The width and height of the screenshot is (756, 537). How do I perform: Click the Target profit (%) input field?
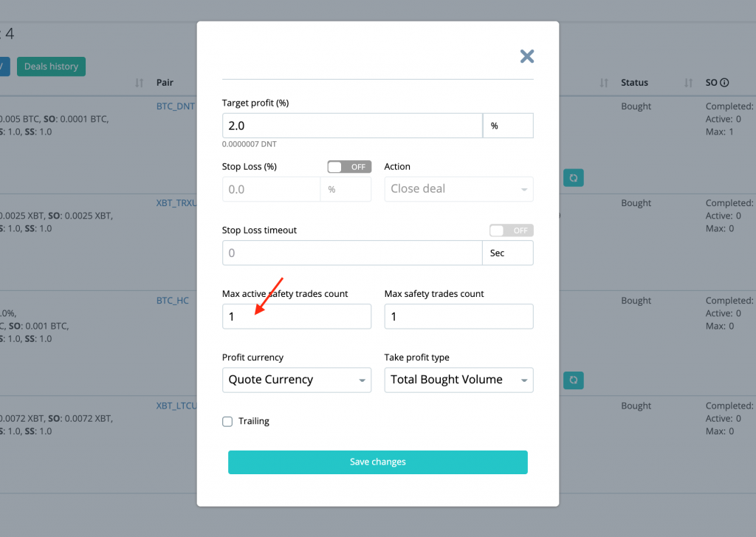point(352,126)
